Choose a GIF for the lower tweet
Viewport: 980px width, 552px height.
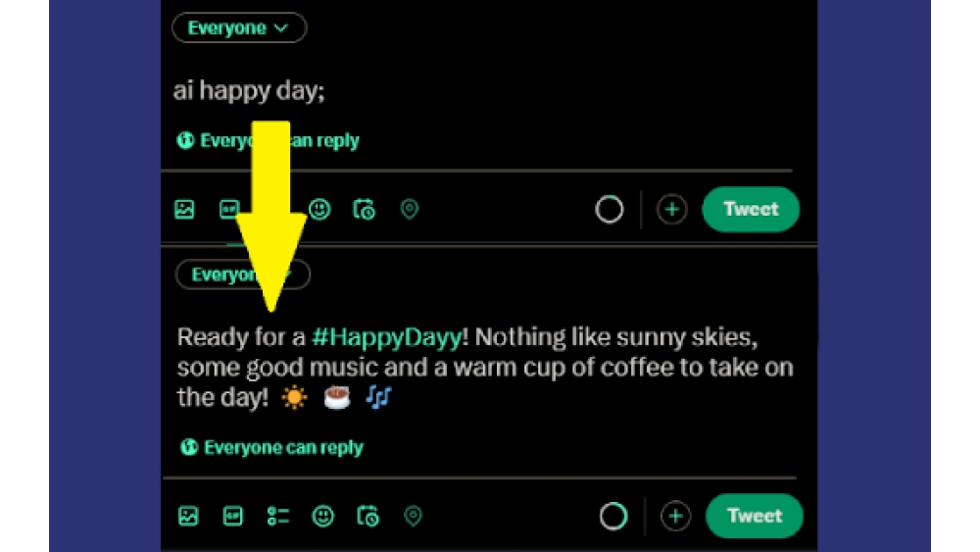click(233, 517)
